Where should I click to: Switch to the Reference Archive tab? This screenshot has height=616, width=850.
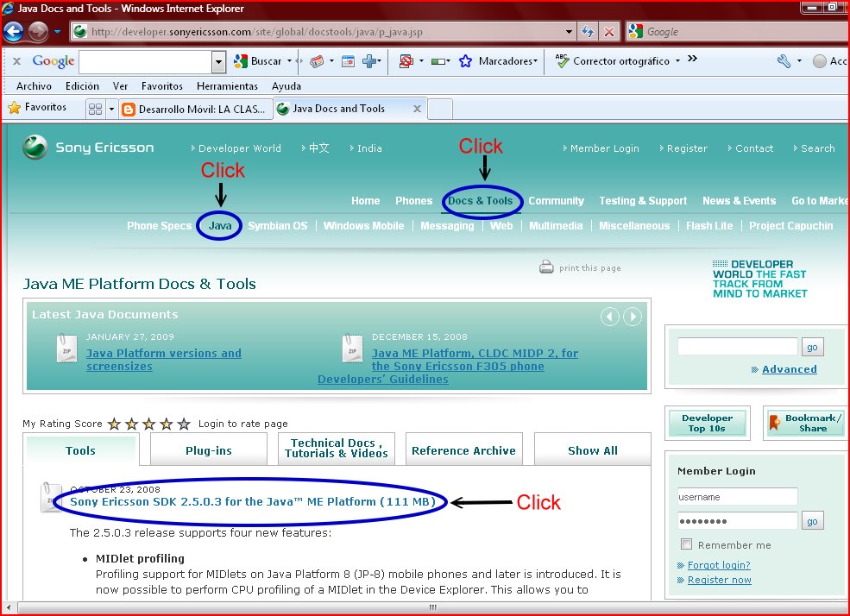464,450
